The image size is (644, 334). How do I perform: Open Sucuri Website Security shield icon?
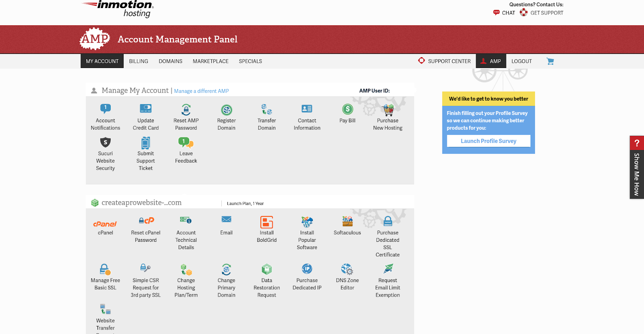point(105,142)
